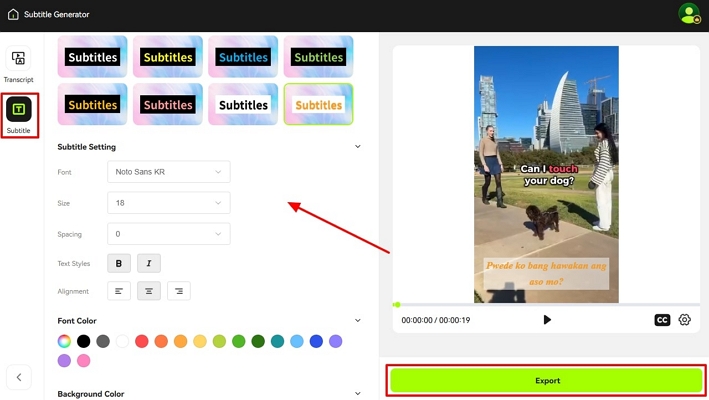Viewport: 709px width, 400px height.
Task: Set font color to teal
Action: [278, 341]
